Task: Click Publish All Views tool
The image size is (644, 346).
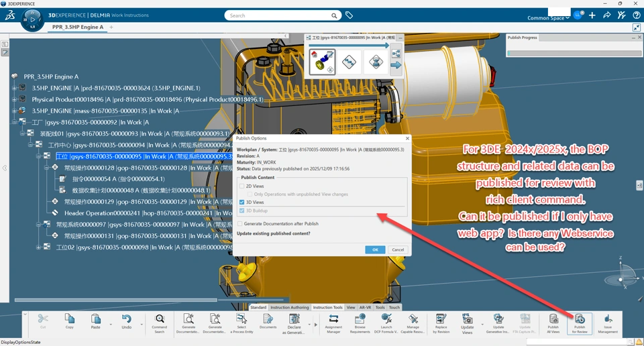Action: [553, 323]
